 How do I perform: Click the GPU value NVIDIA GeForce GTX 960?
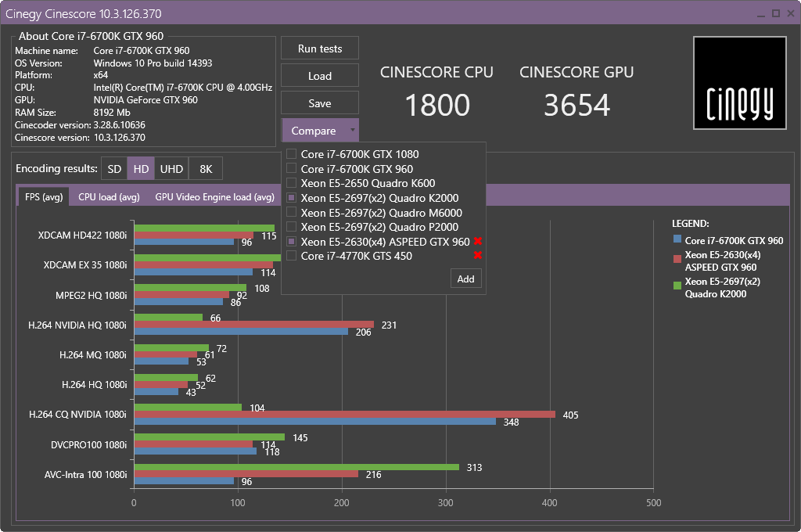click(145, 99)
